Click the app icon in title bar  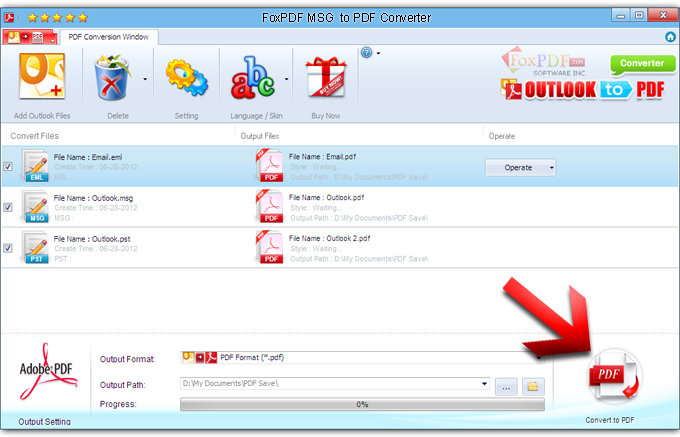tap(9, 17)
